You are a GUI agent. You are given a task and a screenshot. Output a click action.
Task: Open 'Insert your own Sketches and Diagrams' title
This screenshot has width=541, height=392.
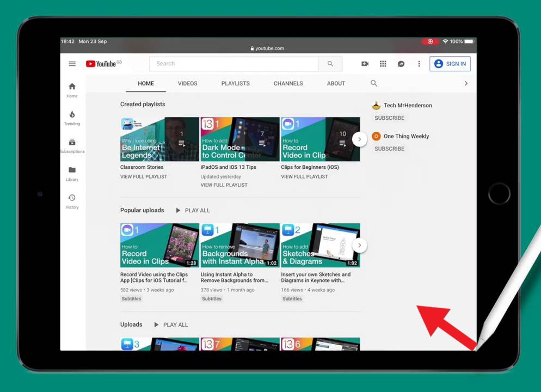pos(316,278)
